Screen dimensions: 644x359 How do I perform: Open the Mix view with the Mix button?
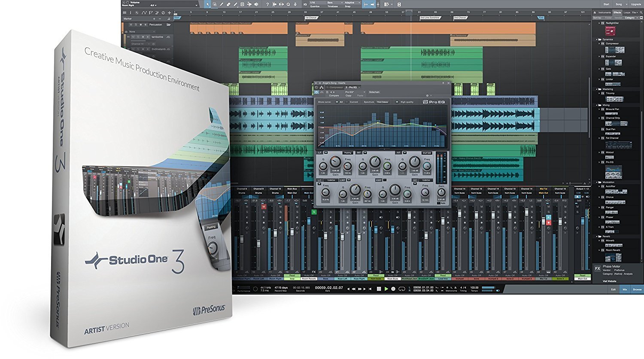[625, 289]
